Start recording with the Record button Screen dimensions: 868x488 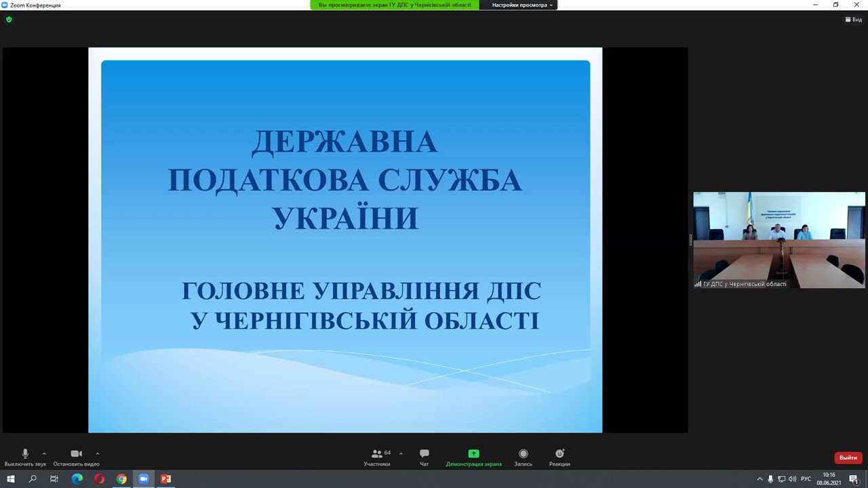tap(523, 457)
